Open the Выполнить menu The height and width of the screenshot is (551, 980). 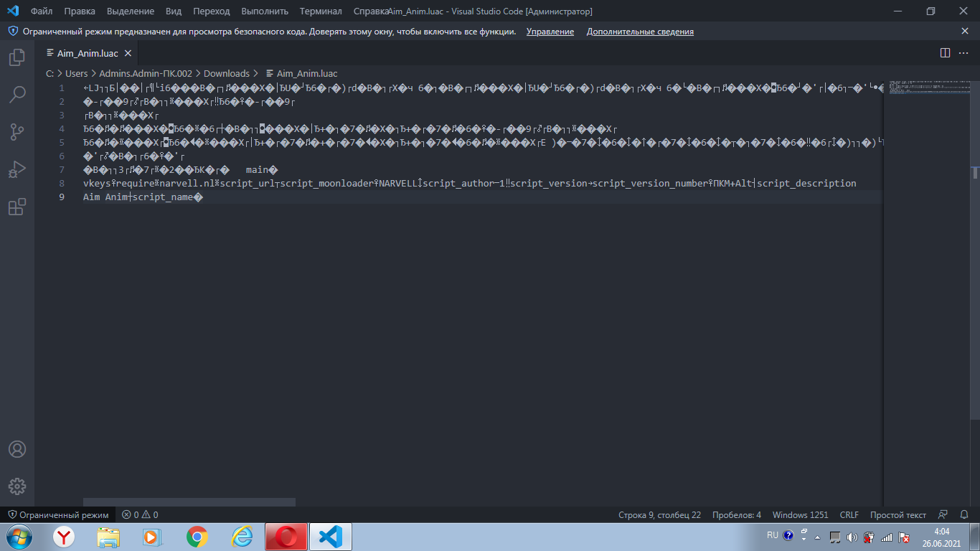(265, 11)
